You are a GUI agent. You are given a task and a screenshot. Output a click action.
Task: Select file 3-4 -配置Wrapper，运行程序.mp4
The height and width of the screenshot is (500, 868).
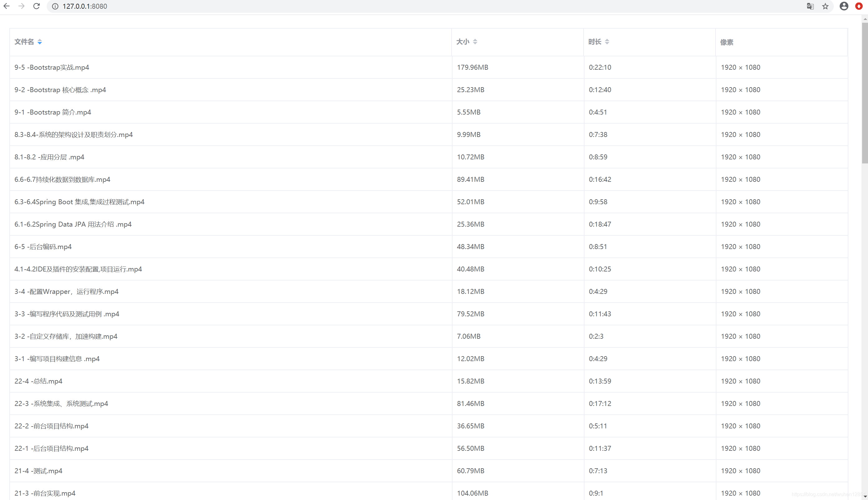tap(67, 291)
